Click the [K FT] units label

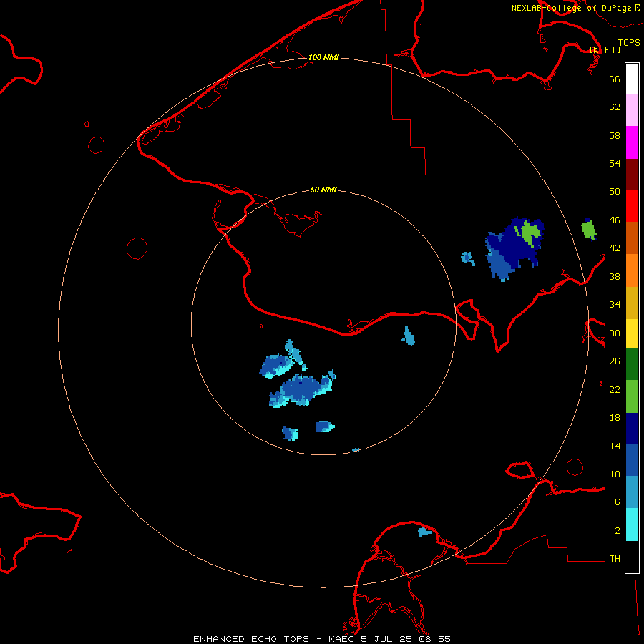coord(605,49)
